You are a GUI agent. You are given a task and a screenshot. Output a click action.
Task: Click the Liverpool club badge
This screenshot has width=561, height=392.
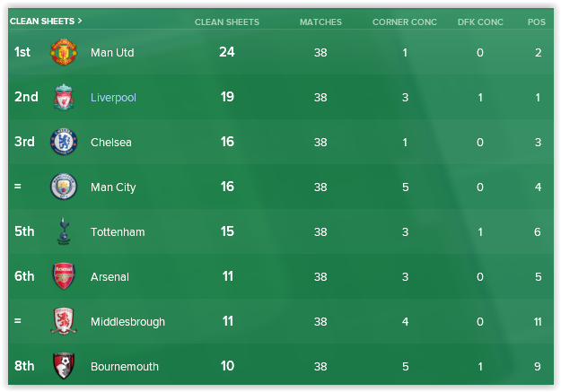(64, 97)
